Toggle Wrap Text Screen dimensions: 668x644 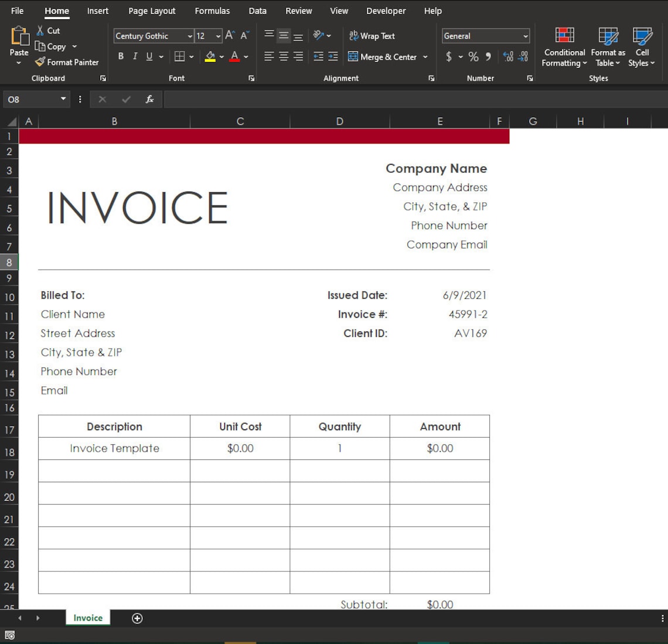[372, 36]
